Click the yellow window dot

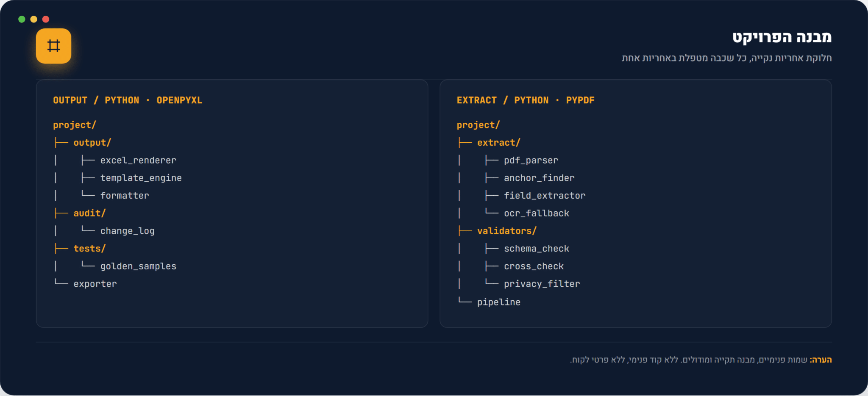point(34,19)
